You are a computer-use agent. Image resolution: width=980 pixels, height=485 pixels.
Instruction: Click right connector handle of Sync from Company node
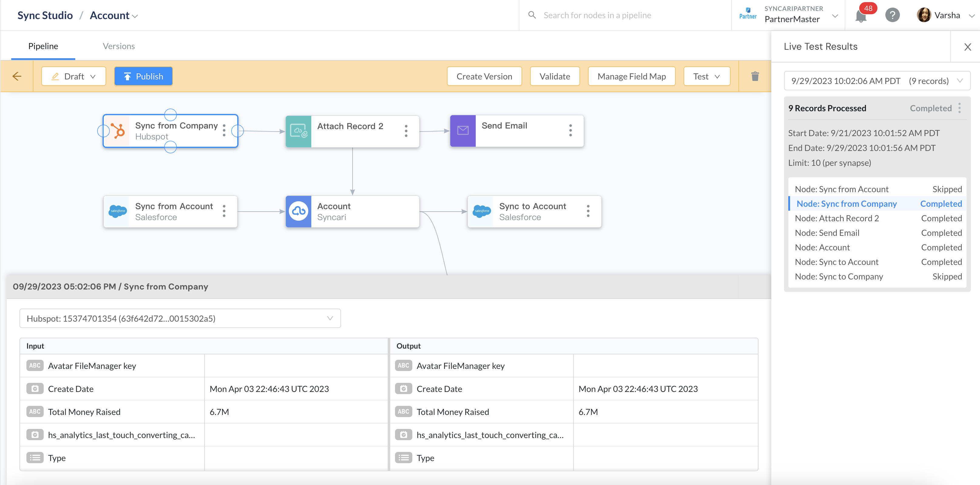tap(238, 131)
